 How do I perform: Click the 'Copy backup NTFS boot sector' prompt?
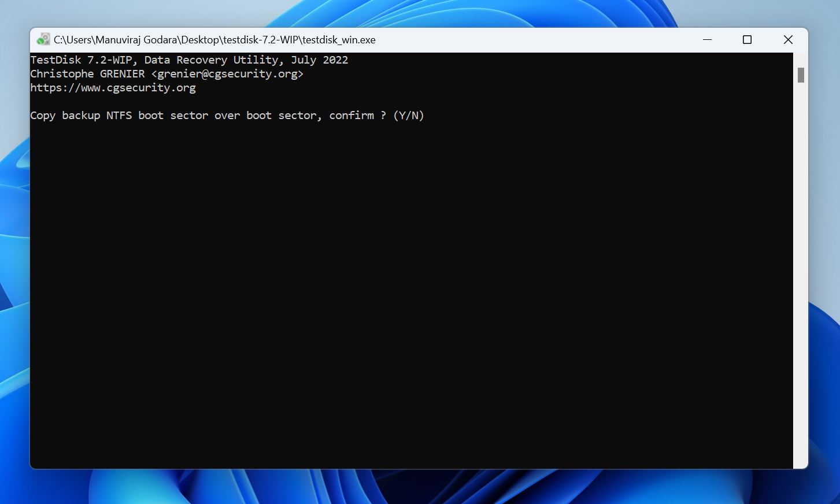pyautogui.click(x=227, y=116)
